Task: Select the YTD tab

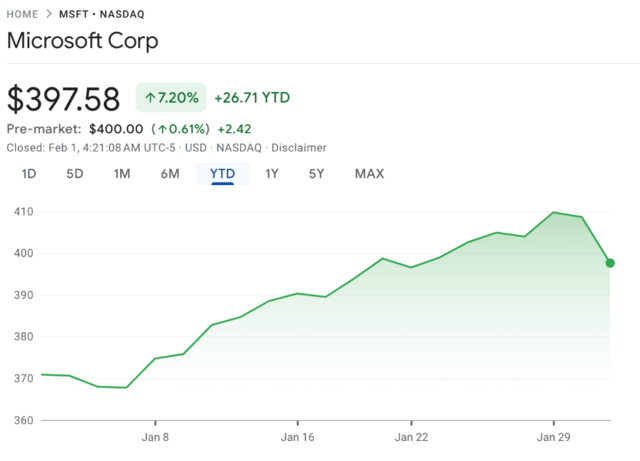Action: [222, 174]
